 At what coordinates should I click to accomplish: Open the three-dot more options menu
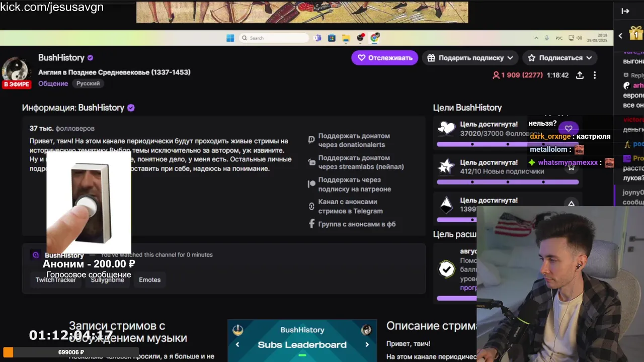coord(595,75)
